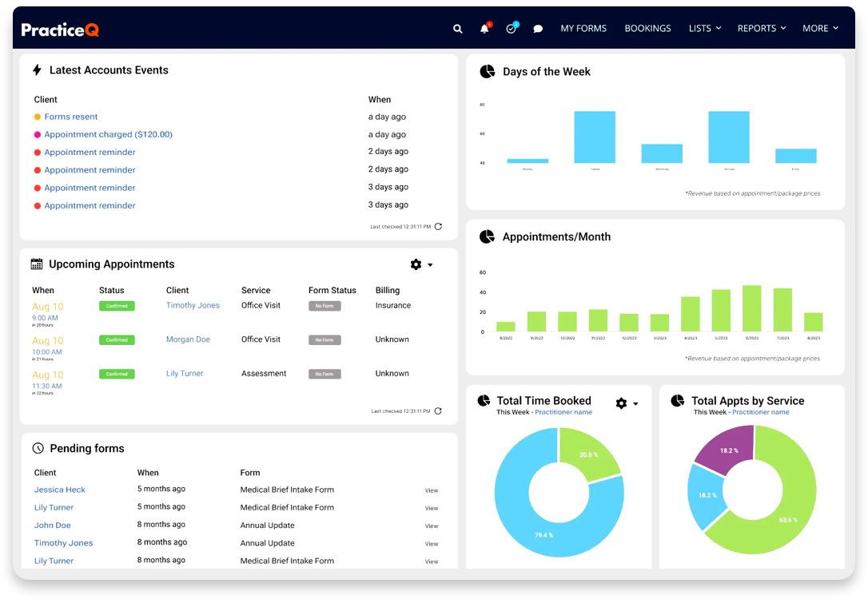Open the tasks checkmark icon in navbar
Viewport: 868px width, 599px height.
[511, 28]
